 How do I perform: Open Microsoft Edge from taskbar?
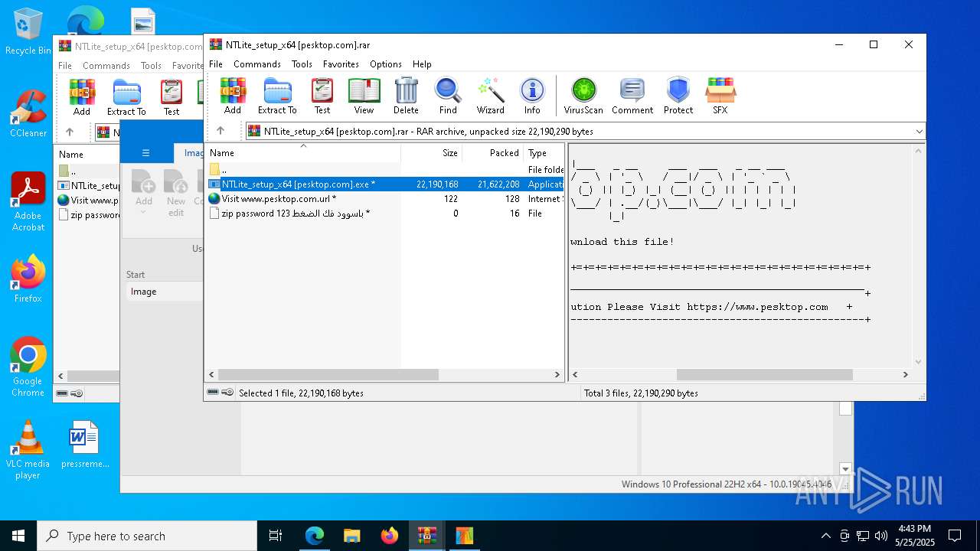tap(315, 536)
